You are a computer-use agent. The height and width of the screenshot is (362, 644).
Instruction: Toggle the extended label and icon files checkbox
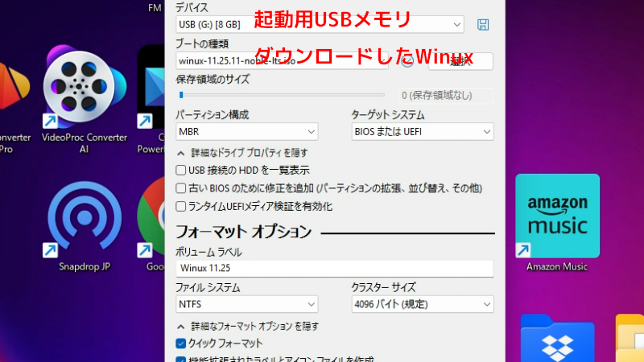click(180, 360)
